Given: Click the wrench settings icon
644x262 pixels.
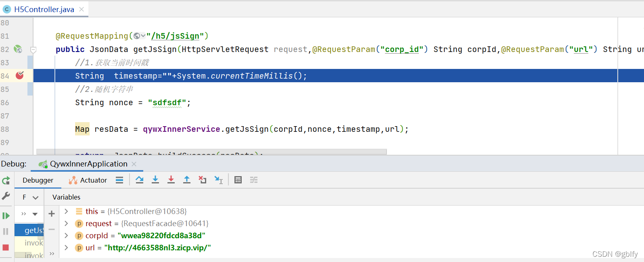Looking at the screenshot, I should tap(6, 196).
